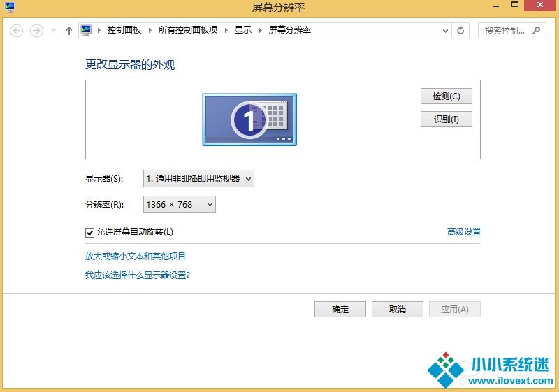Select 屏幕分辨率 breadcrumb
The width and height of the screenshot is (559, 392).
(x=290, y=30)
